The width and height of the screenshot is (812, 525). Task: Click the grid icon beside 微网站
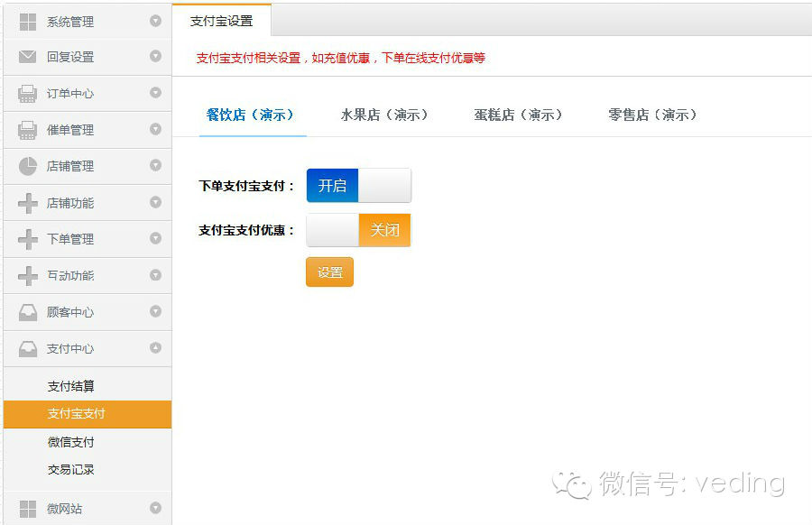[x=27, y=509]
